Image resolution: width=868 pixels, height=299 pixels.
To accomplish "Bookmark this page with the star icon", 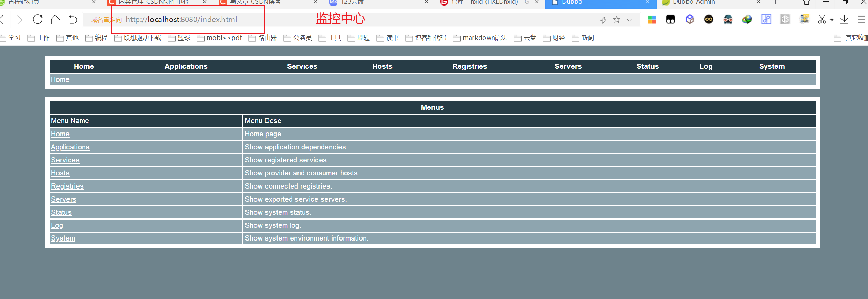I will [617, 20].
